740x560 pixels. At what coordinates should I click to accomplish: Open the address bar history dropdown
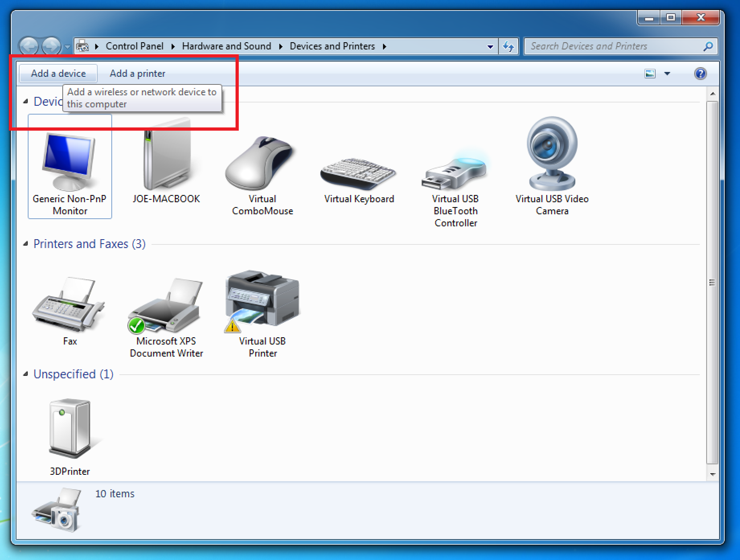click(490, 47)
